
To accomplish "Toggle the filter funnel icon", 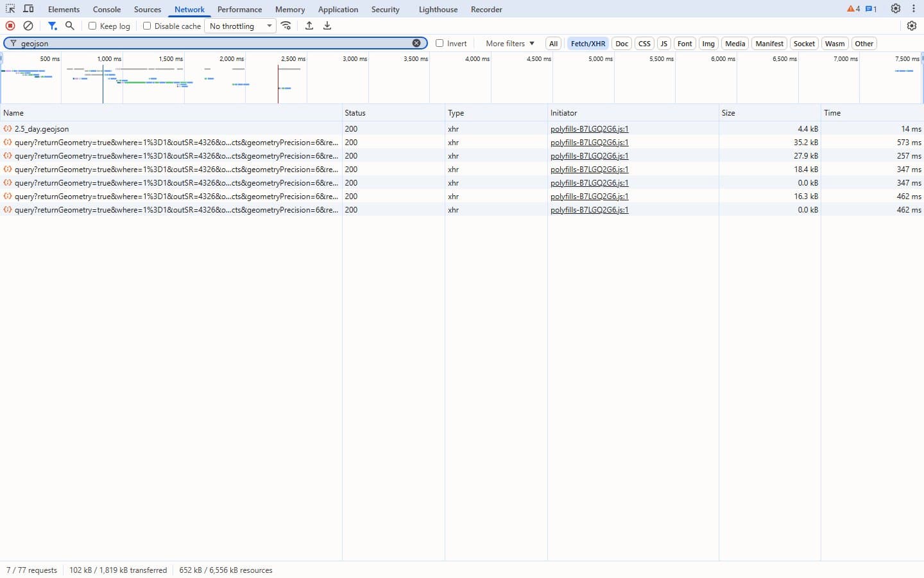I will (53, 26).
